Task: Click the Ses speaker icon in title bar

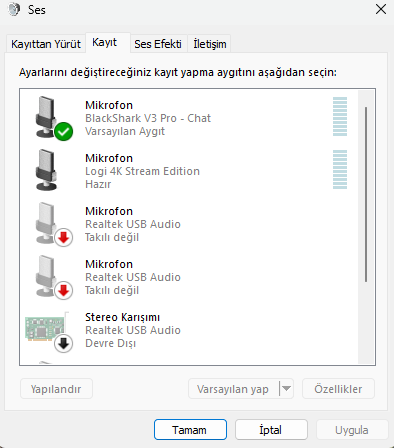Action: 14,9
